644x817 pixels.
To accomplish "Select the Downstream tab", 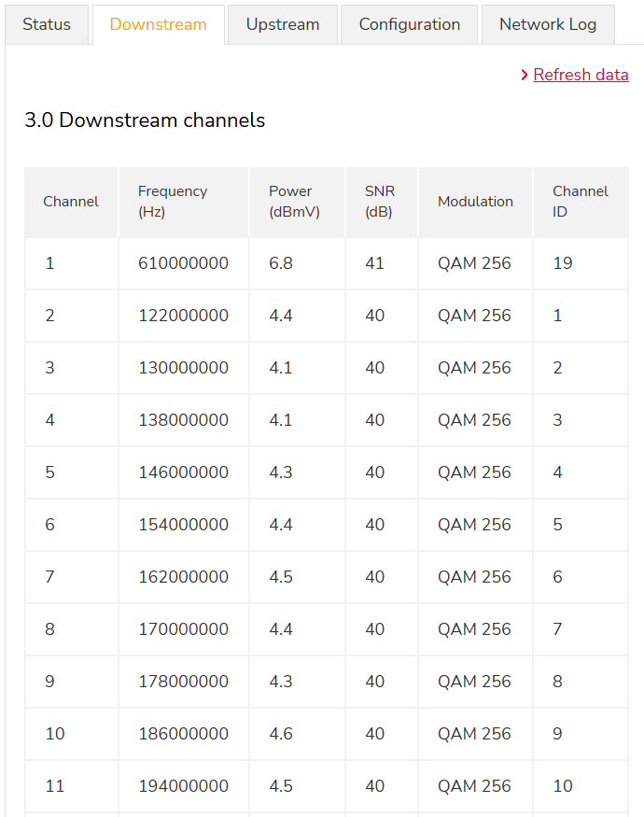I will coord(158,25).
